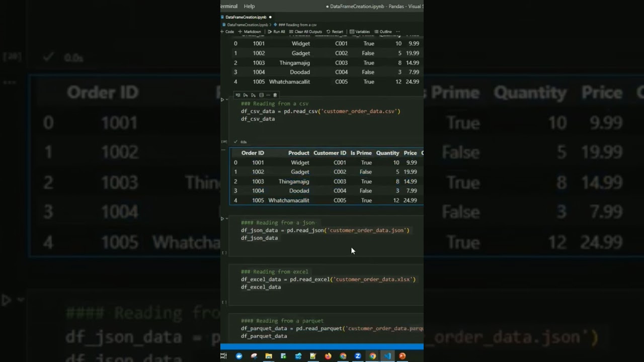The image size is (644, 362).
Task: Click the 'Product' column header
Action: 298,153
